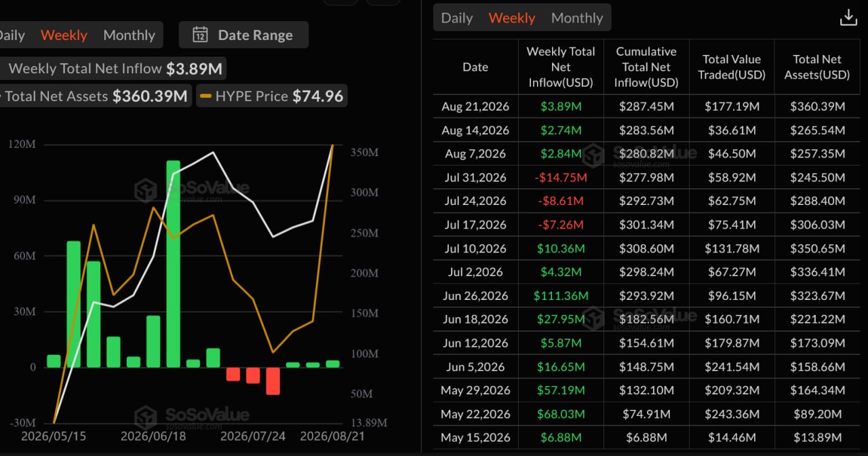Switch chart view to Monthly tab
The height and width of the screenshot is (456, 868).
click(129, 35)
